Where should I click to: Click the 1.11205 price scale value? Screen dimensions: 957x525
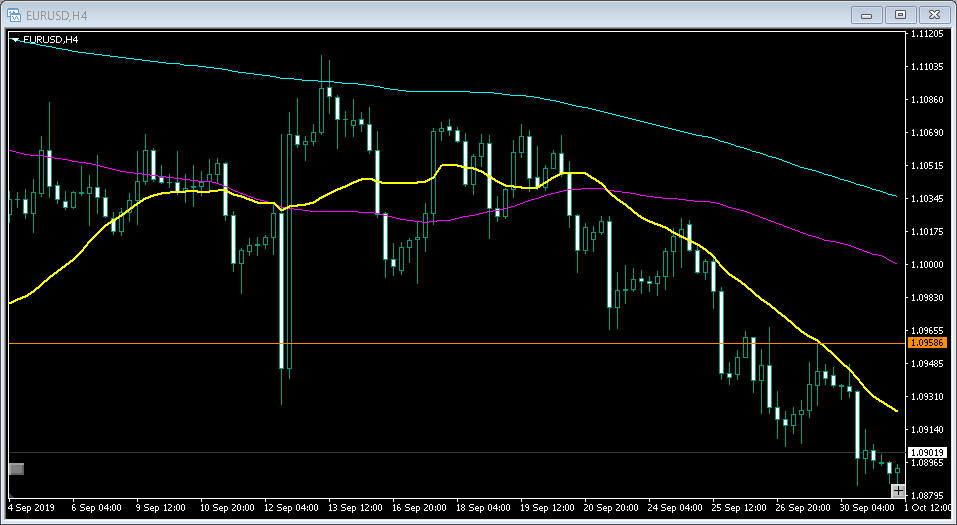click(927, 34)
